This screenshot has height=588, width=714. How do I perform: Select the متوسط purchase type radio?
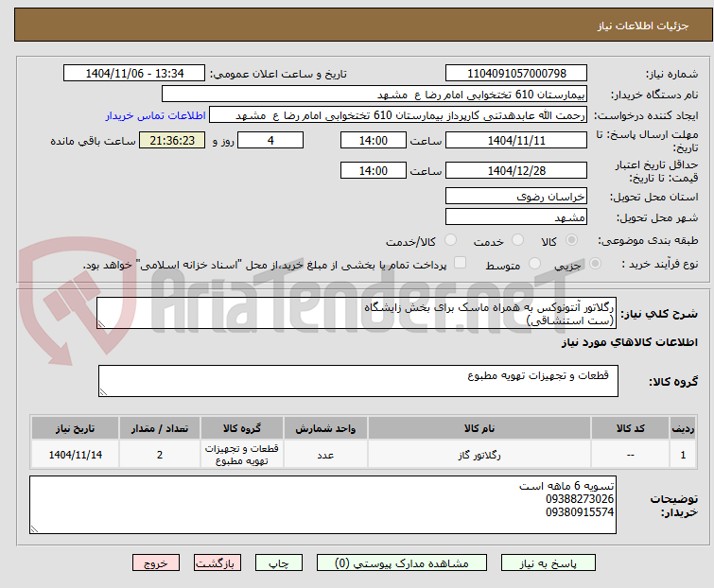[534, 264]
